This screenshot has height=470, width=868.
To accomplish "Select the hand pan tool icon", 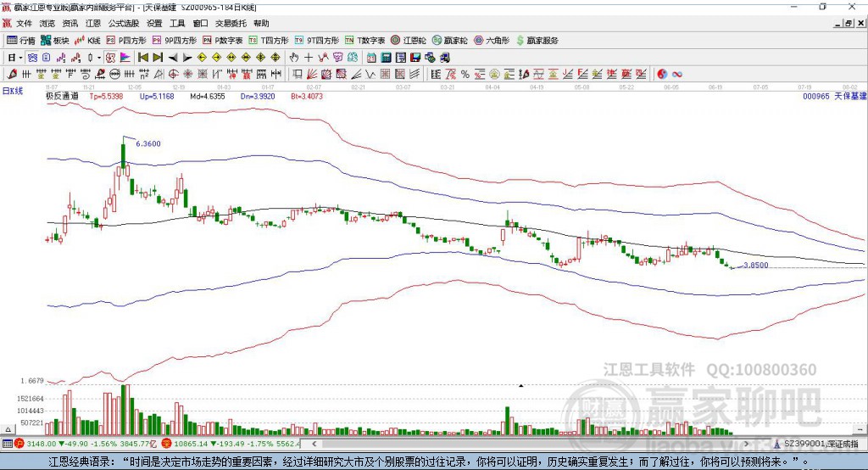I will pyautogui.click(x=294, y=58).
